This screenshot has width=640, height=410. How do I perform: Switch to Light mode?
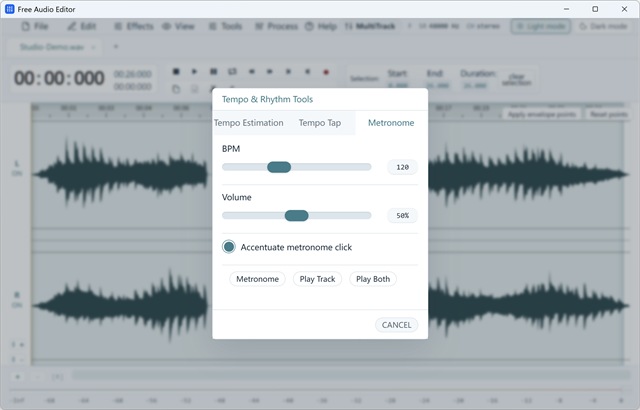pos(540,27)
